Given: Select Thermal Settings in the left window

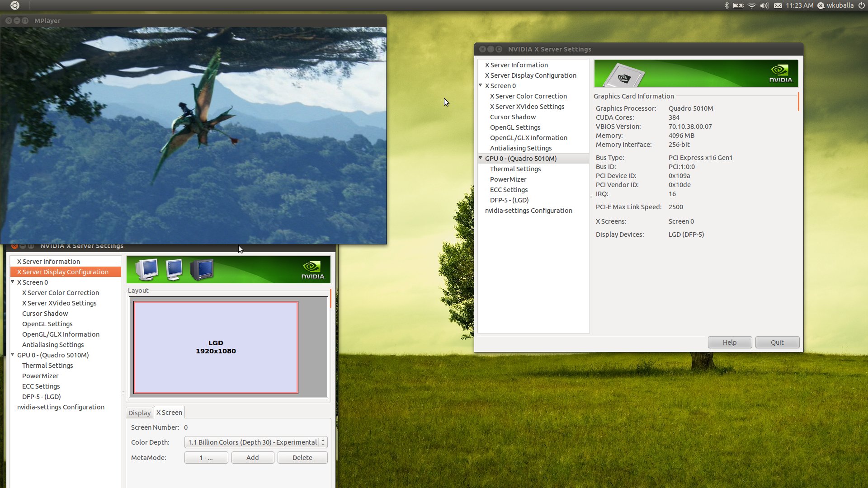Looking at the screenshot, I should [47, 366].
